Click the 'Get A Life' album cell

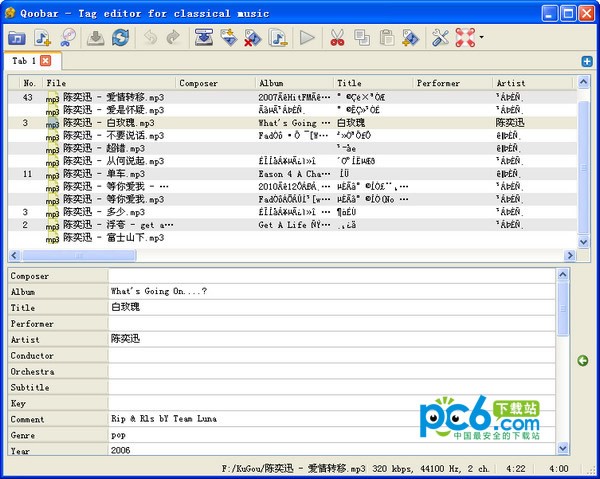click(x=294, y=225)
